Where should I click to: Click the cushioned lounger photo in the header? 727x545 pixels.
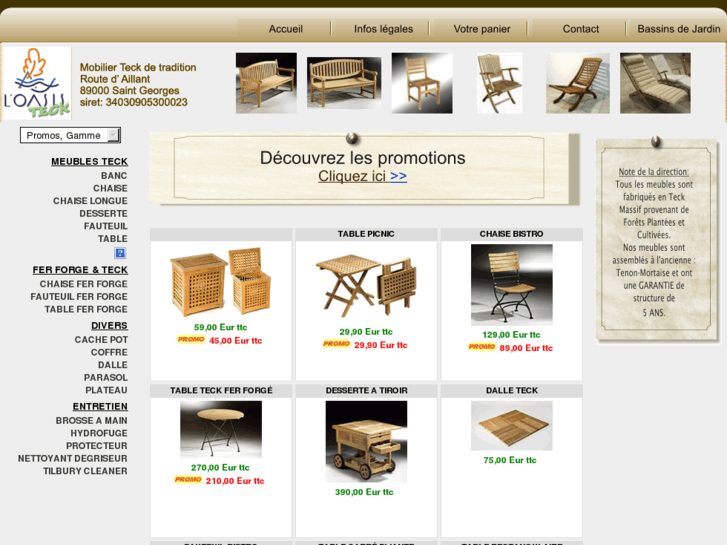655,83
